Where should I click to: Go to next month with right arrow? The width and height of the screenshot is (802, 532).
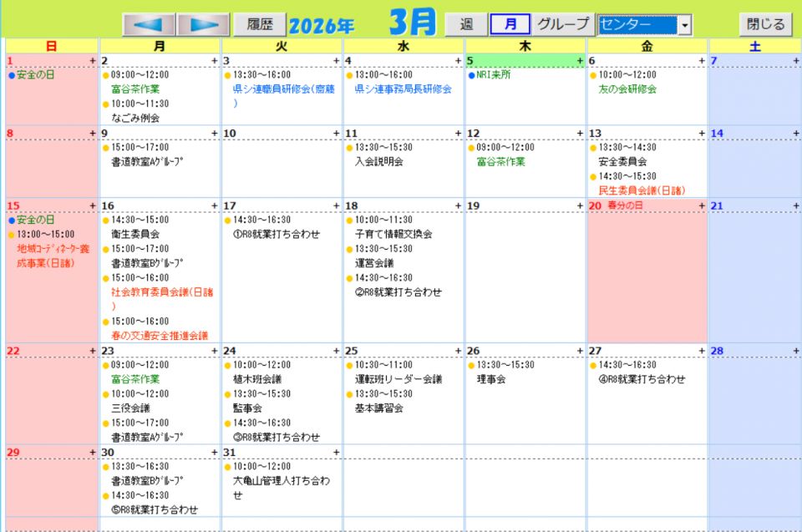tap(202, 24)
